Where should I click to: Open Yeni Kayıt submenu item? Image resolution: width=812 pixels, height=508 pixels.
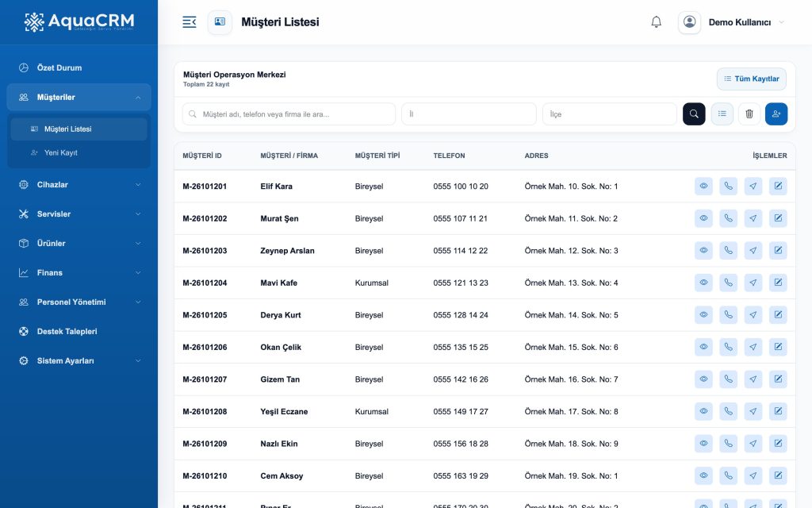(x=79, y=153)
